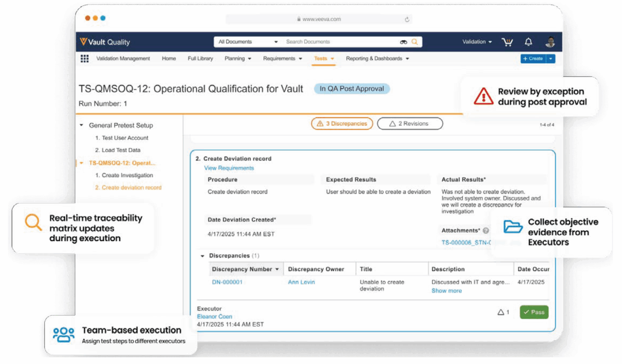Click the binoculars advanced search icon

coord(403,42)
